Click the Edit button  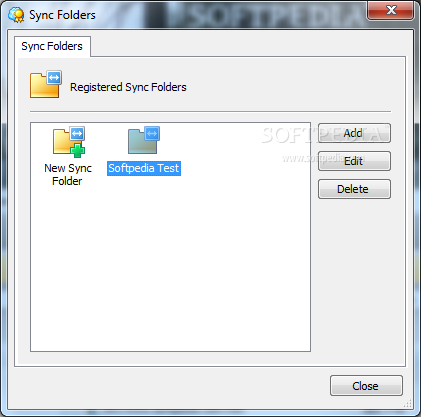click(354, 161)
